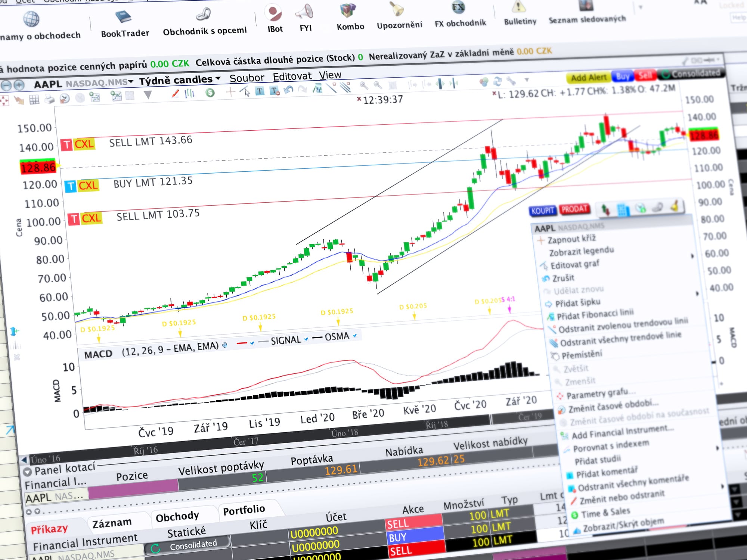Expand the gray triangle dropdown in toolbar

click(x=148, y=95)
